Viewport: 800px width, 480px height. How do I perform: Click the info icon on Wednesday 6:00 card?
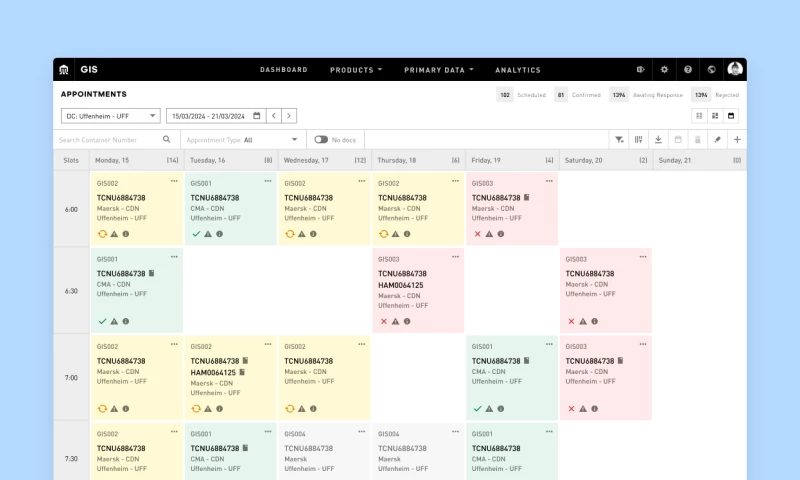(x=313, y=234)
